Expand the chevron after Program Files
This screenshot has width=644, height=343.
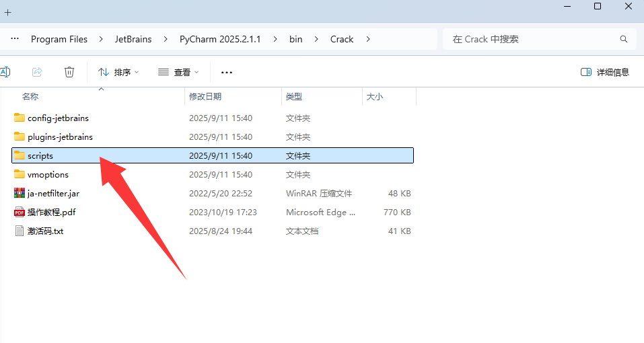coord(101,39)
